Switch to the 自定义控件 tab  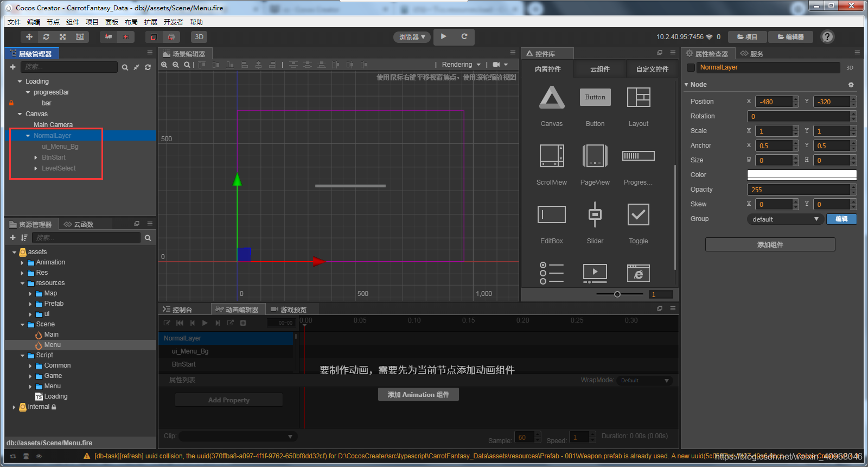click(x=652, y=69)
